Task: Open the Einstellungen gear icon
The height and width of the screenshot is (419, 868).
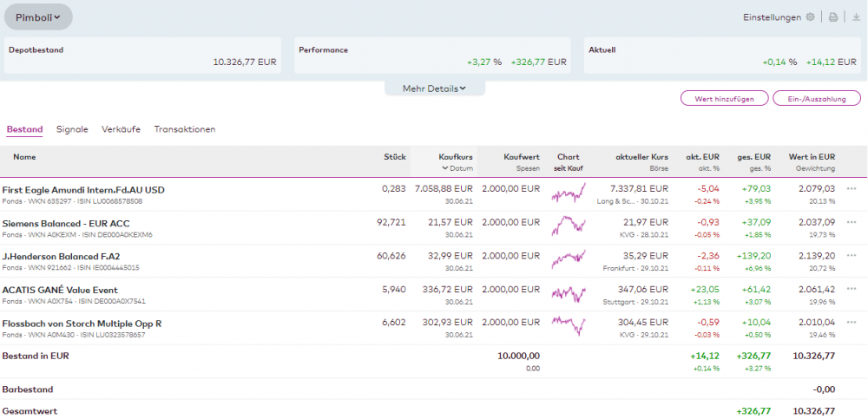Action: 810,16
